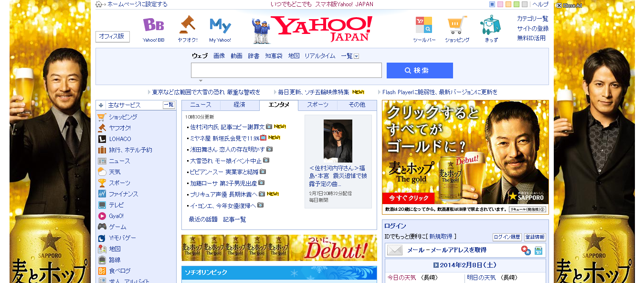Click the オフィス版 button
Screen dimensions: 644x283
tap(112, 36)
